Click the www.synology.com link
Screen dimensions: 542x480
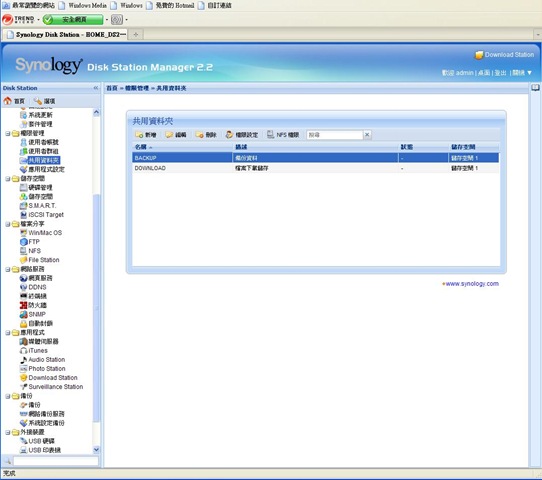pyautogui.click(x=472, y=284)
